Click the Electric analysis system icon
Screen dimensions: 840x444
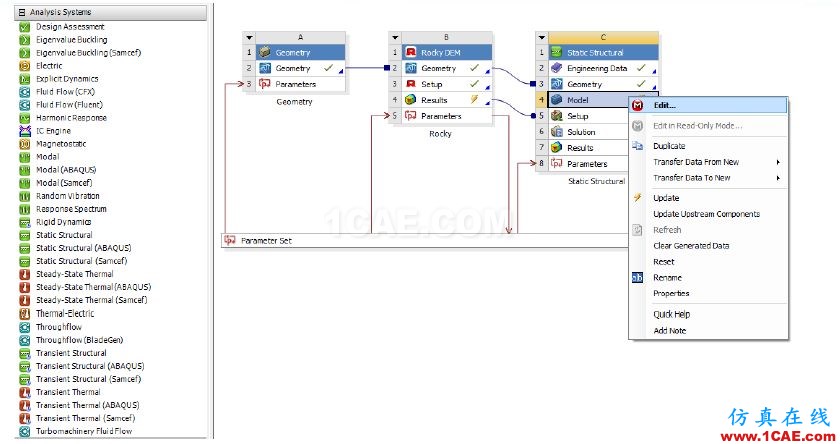[x=24, y=66]
